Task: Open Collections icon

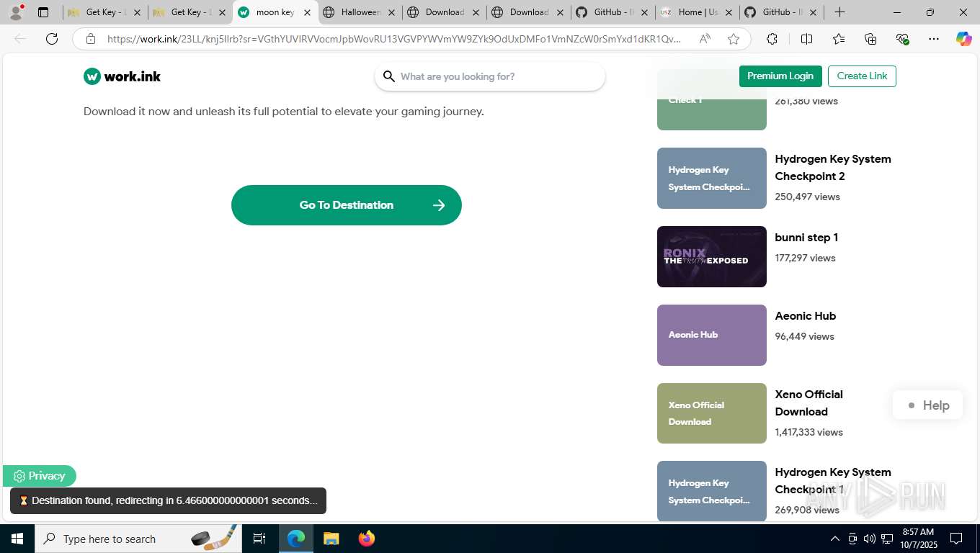Action: coord(870,39)
